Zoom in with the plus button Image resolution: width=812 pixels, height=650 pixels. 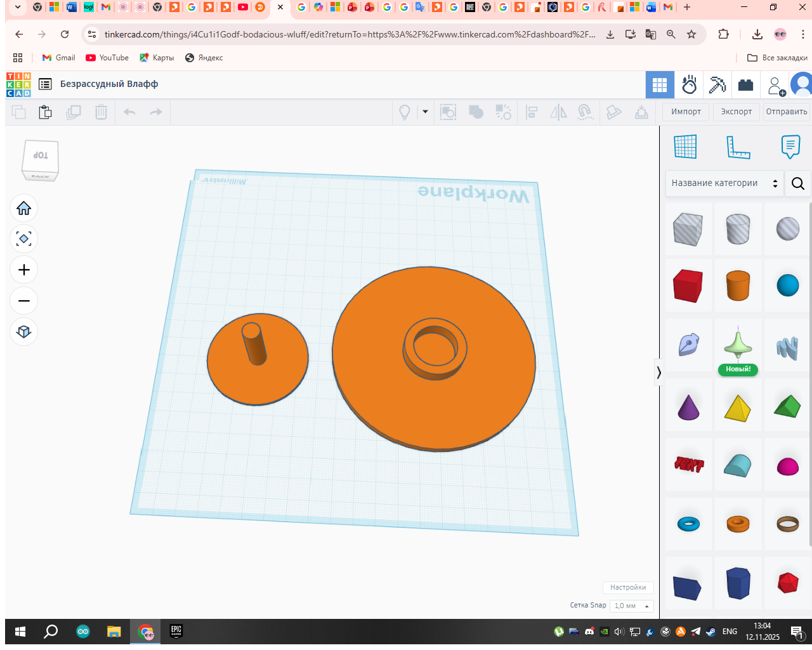click(x=24, y=270)
